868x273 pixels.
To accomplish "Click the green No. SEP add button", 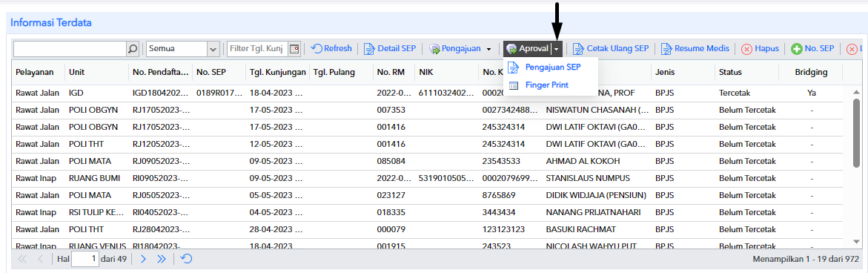I will pos(812,49).
